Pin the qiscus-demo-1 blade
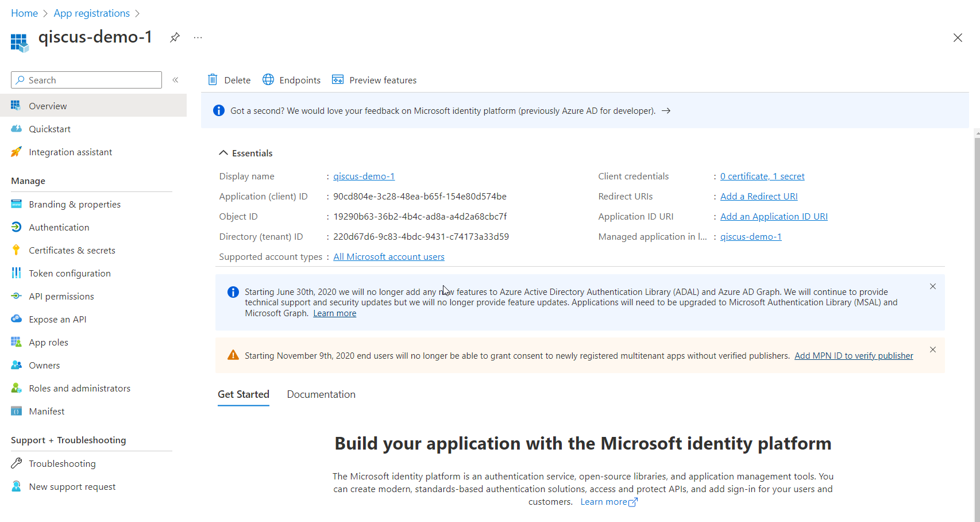The width and height of the screenshot is (980, 522). click(x=175, y=37)
